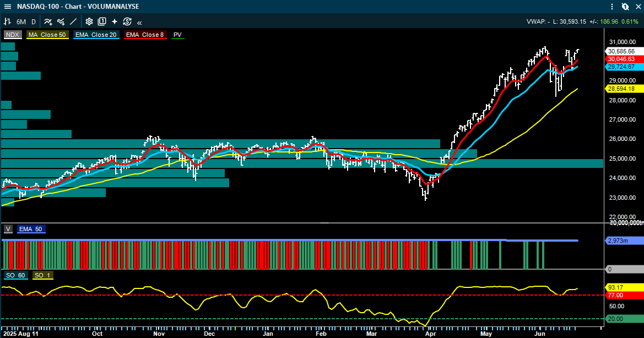Viewport: 644px width, 338px height.
Task: Add a comparison with zigzag-plus icon
Action: click(x=61, y=21)
